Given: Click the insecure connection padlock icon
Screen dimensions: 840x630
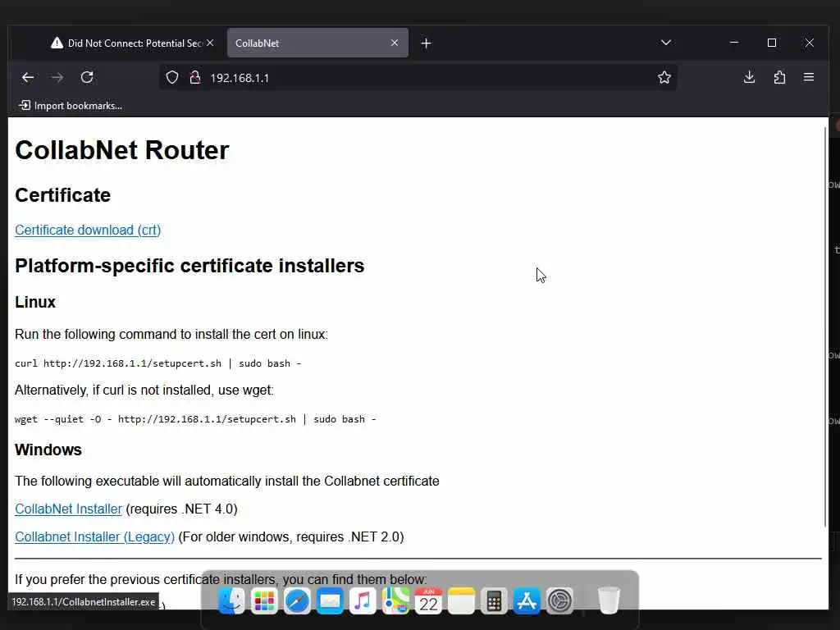Looking at the screenshot, I should (195, 78).
